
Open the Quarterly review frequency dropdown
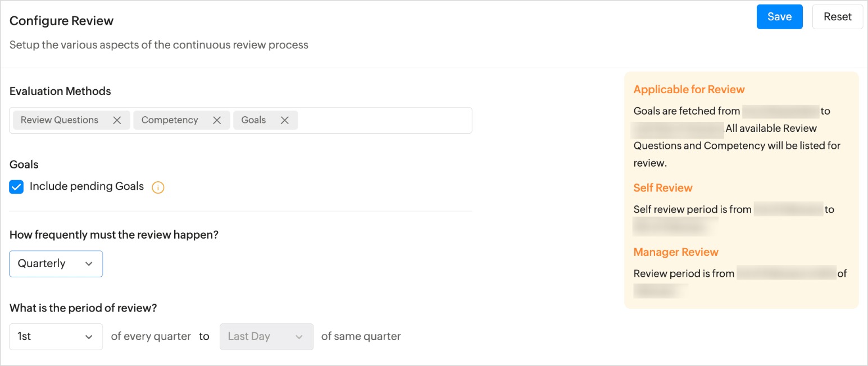[56, 264]
